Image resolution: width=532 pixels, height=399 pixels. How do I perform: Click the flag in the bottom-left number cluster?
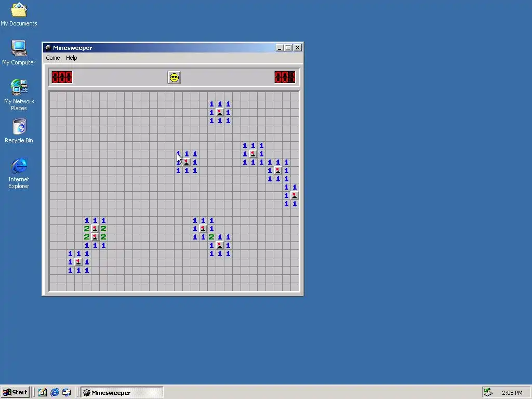[x=78, y=262]
